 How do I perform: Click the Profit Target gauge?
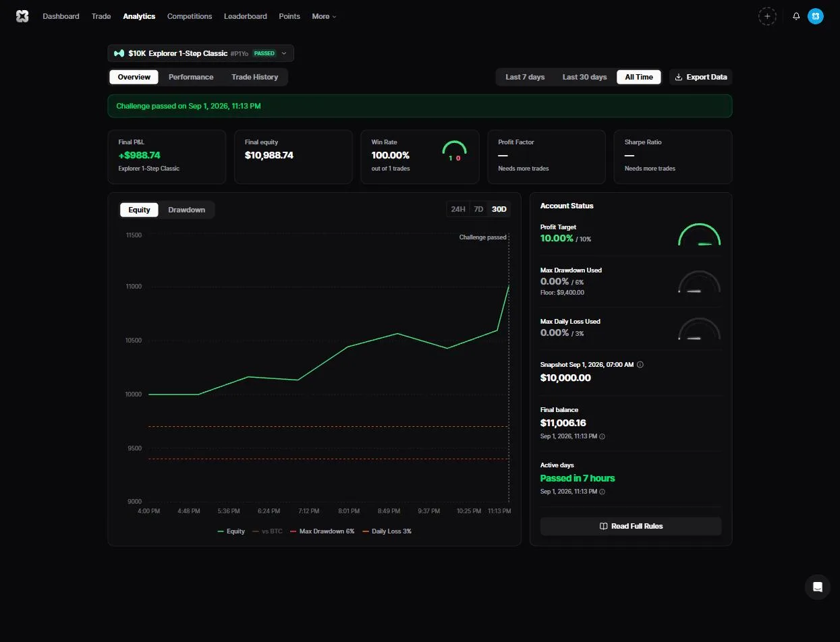699,234
